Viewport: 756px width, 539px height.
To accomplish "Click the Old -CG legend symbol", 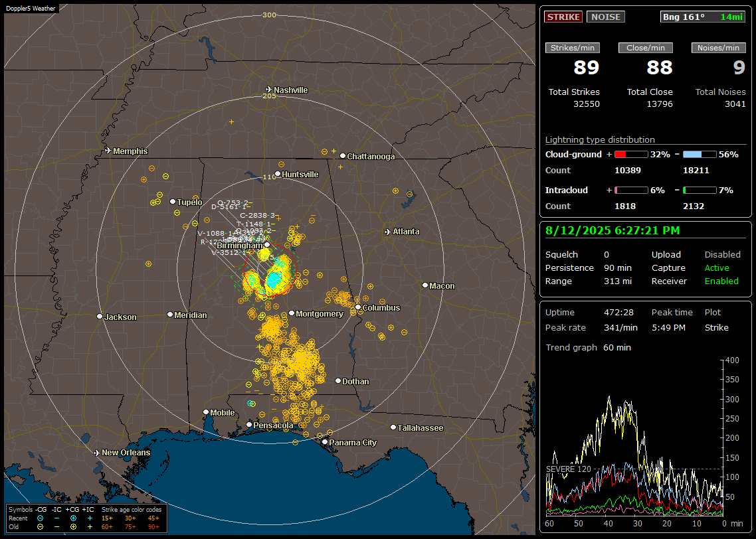I will [41, 527].
